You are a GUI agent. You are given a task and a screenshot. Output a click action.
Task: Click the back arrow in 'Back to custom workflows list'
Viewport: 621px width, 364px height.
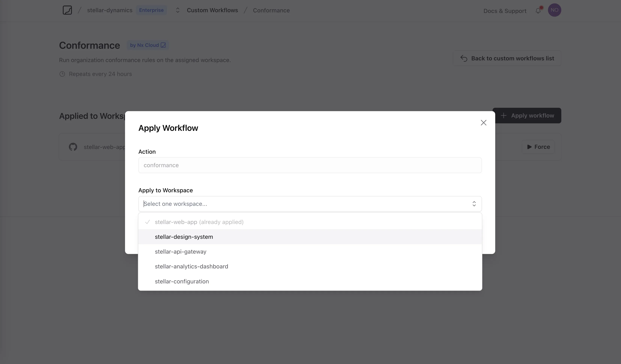click(x=464, y=58)
